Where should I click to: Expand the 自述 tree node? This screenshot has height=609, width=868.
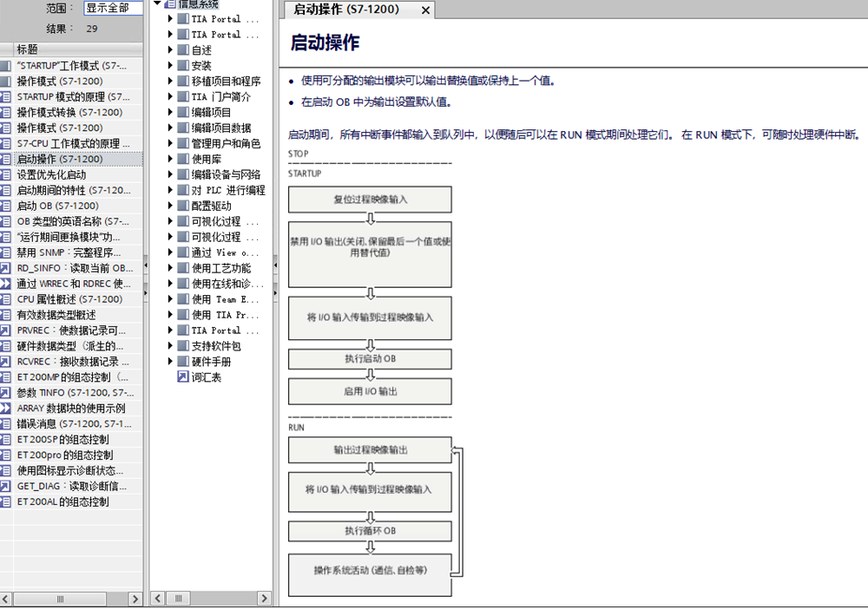tap(171, 50)
